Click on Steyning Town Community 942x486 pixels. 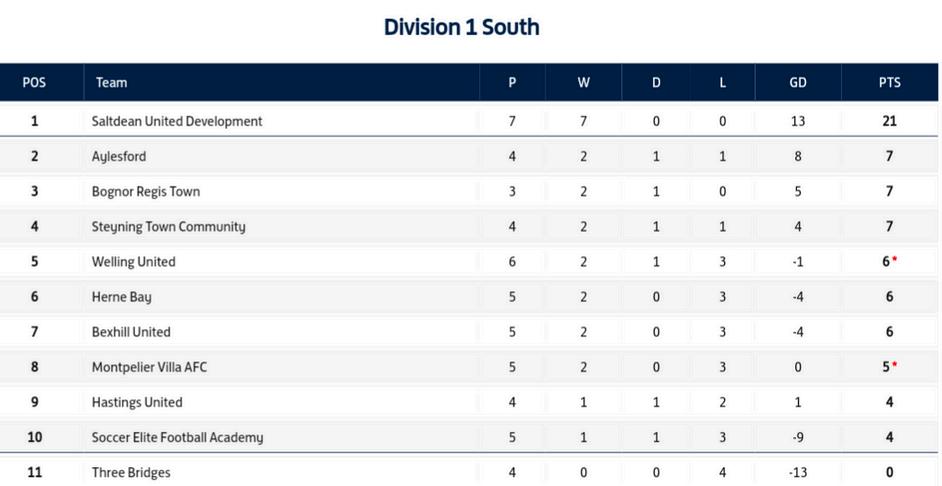coord(168,226)
